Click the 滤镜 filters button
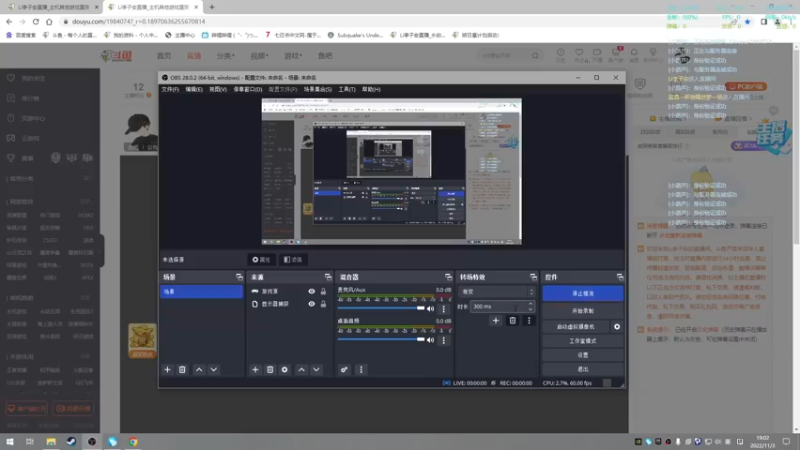800x450 pixels. 293,260
